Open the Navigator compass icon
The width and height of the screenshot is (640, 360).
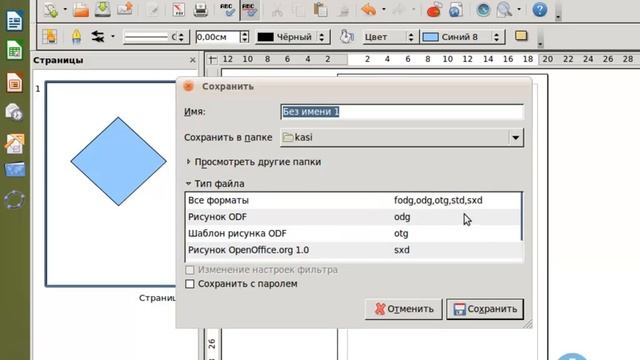pyautogui.click(x=483, y=10)
